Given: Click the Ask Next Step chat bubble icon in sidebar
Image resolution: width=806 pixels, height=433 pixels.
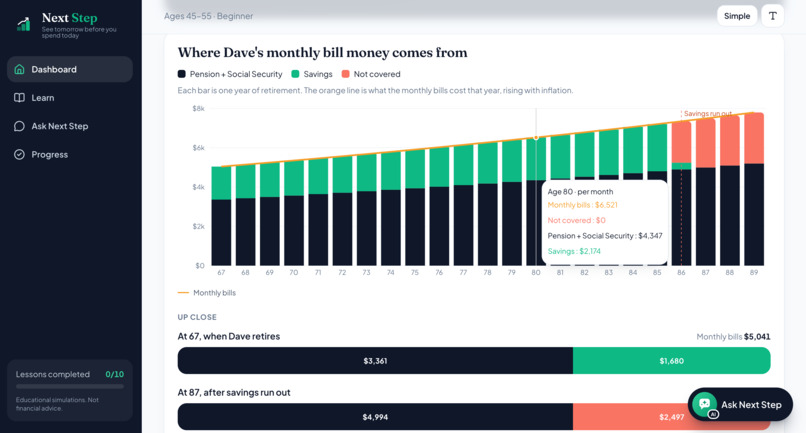Looking at the screenshot, I should [20, 126].
